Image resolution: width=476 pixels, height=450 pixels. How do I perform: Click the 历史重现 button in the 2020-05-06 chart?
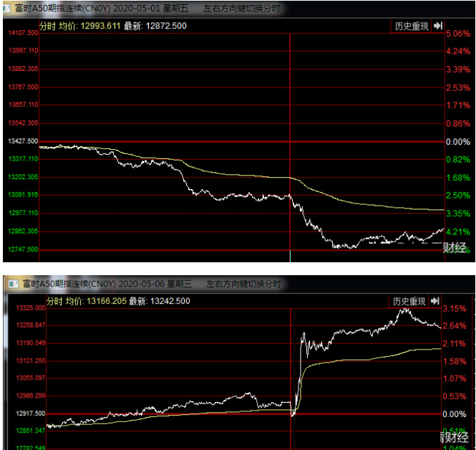[x=408, y=301]
